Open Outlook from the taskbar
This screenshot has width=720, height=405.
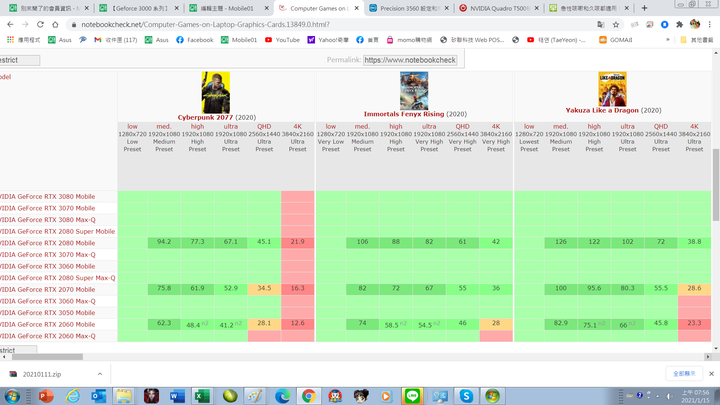coord(99,396)
